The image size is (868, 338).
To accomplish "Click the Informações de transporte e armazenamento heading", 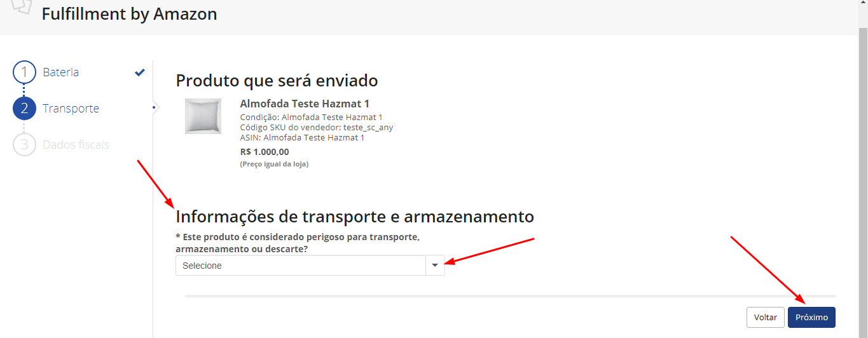I will click(x=355, y=217).
